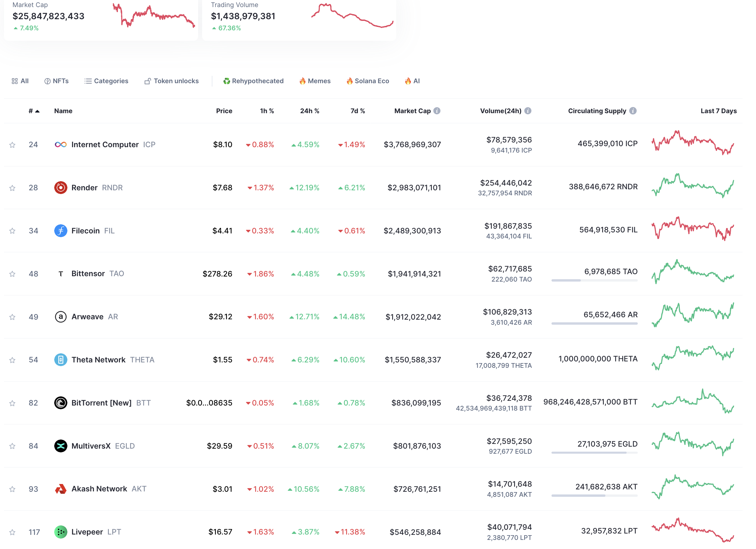Image resolution: width=756 pixels, height=549 pixels.
Task: Click the Render RNDR coin icon
Action: [x=61, y=188]
